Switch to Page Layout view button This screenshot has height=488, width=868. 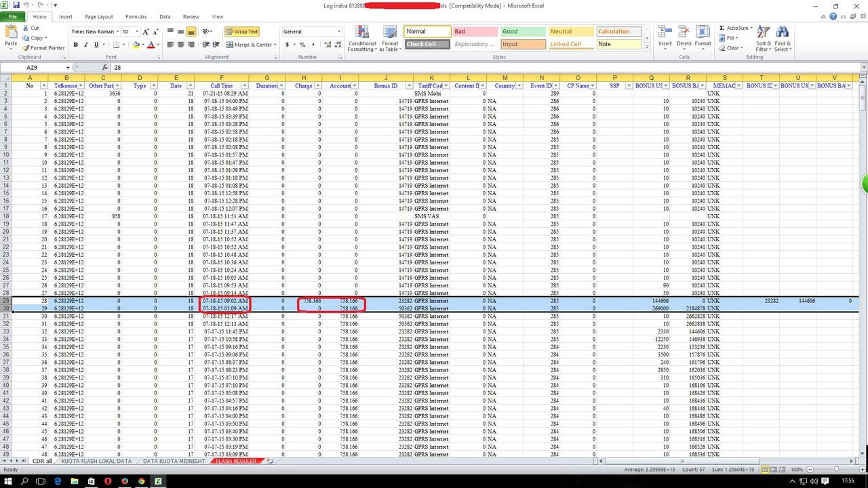pos(775,469)
